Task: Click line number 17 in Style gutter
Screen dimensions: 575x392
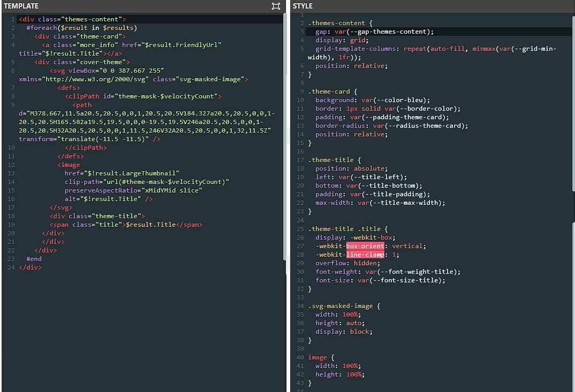Action: click(300, 160)
